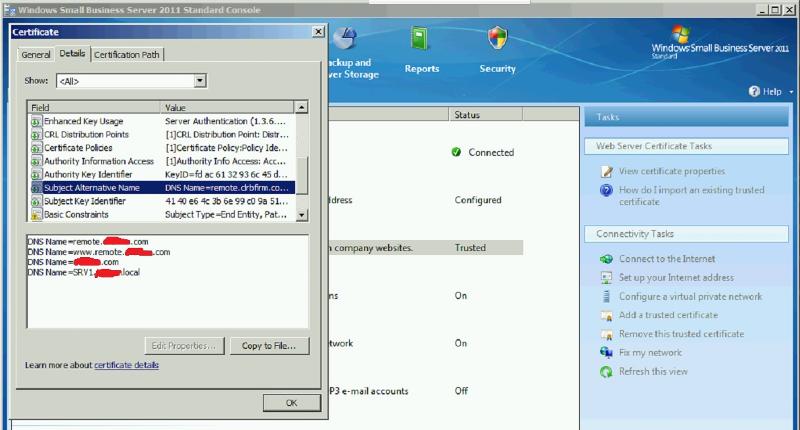The height and width of the screenshot is (430, 800).
Task: Click View certificate properties task
Action: (672, 171)
